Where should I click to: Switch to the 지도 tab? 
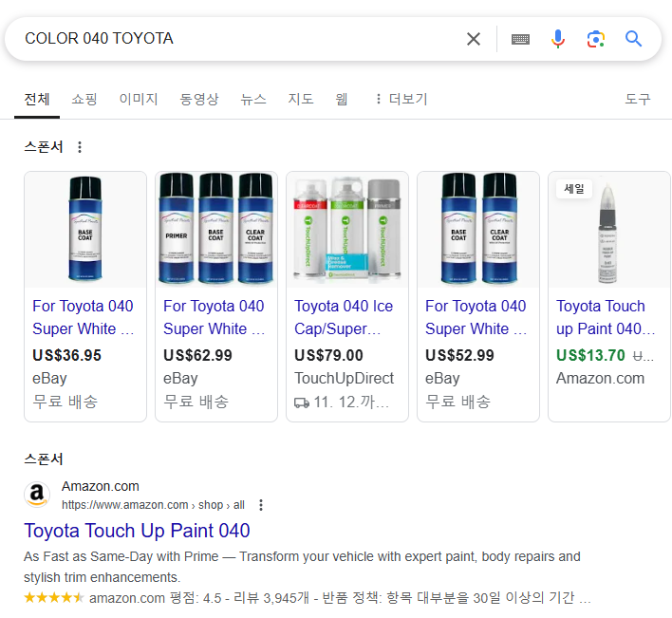[x=301, y=100]
